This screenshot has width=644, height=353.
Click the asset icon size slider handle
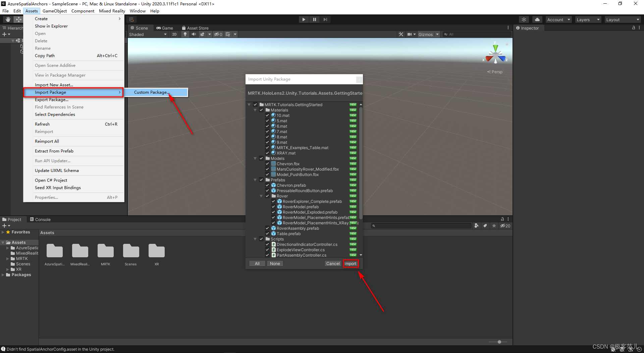499,342
